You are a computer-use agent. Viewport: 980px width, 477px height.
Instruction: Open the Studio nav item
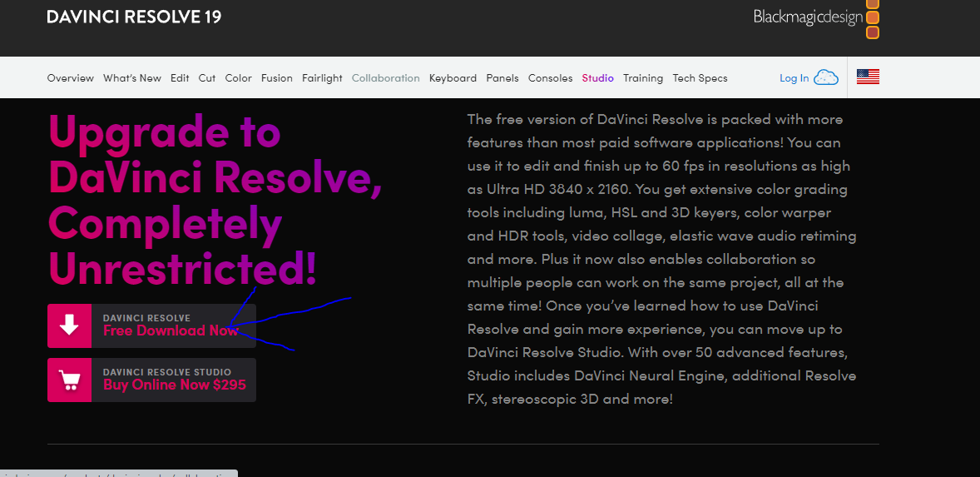point(597,78)
